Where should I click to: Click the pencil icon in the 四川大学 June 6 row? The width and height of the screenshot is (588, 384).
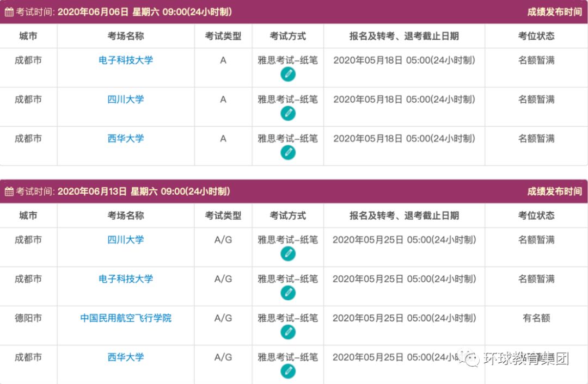pos(287,113)
